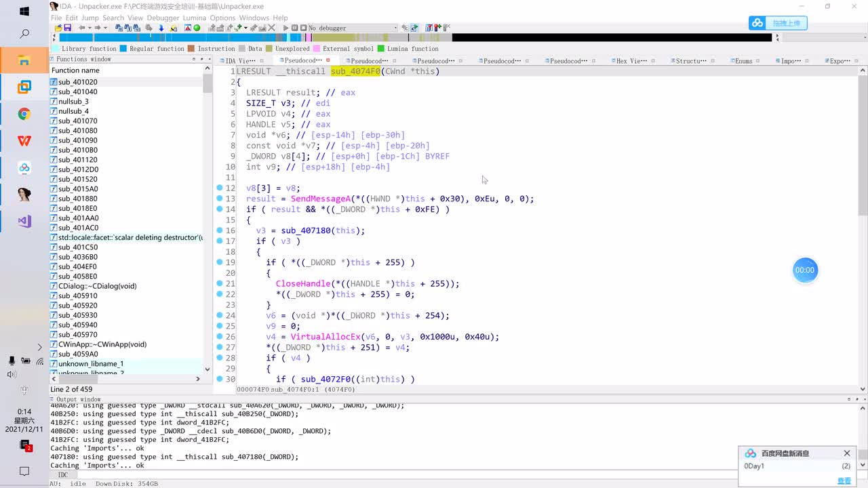
Task: Stop the debugger process square icon
Action: (x=303, y=28)
